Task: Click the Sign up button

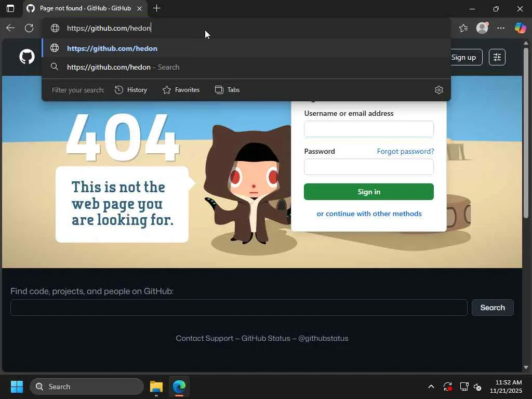Action: [x=464, y=57]
